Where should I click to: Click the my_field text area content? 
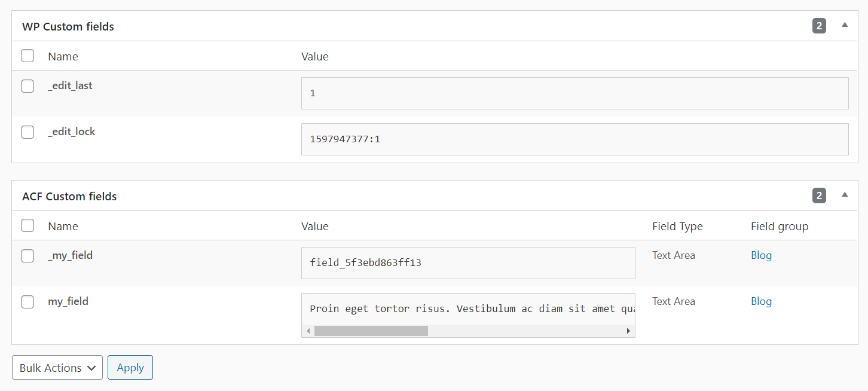[468, 309]
